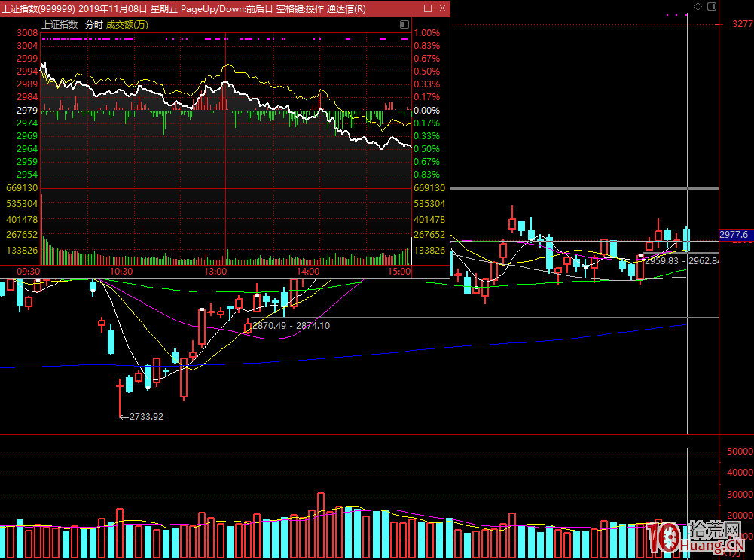
Task: Click the 10:30 time label
Action: [121, 272]
